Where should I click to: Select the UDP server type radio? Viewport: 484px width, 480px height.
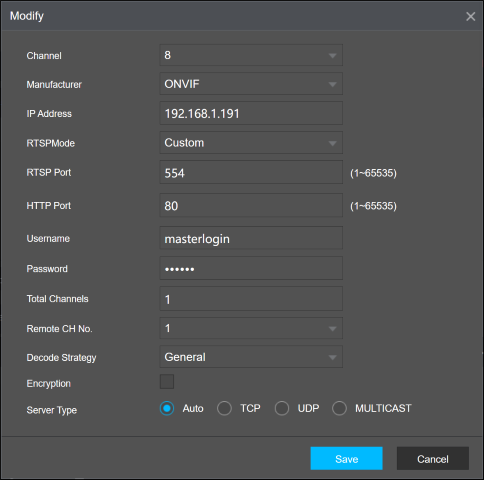click(282, 408)
